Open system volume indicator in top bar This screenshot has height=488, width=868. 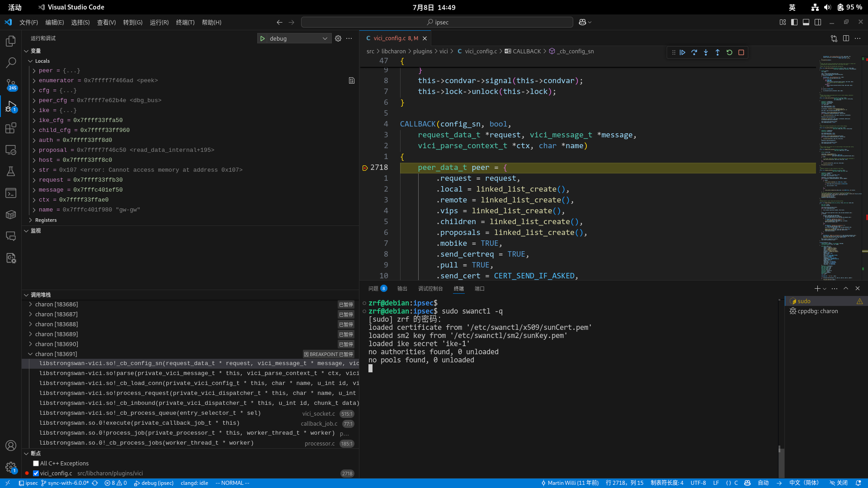pyautogui.click(x=827, y=7)
